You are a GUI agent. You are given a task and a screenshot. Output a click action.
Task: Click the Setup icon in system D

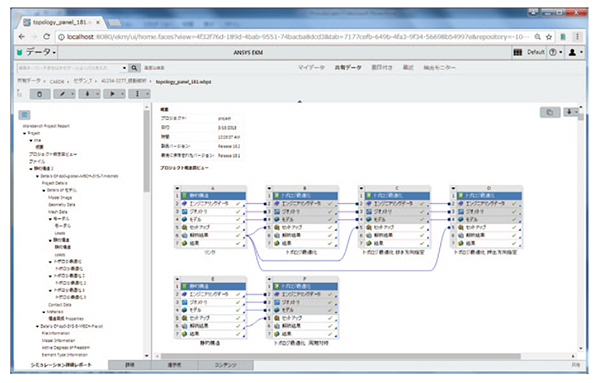[461, 227]
